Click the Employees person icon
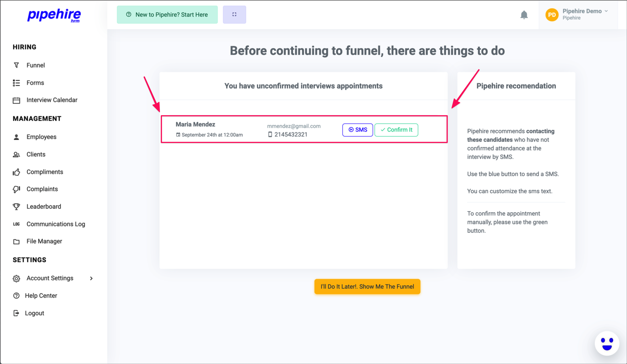Viewport: 627px width, 364px height. (x=16, y=137)
